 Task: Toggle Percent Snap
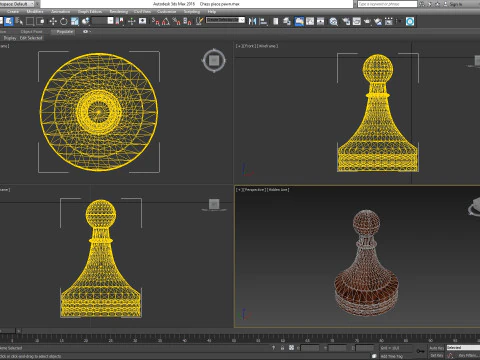177,21
